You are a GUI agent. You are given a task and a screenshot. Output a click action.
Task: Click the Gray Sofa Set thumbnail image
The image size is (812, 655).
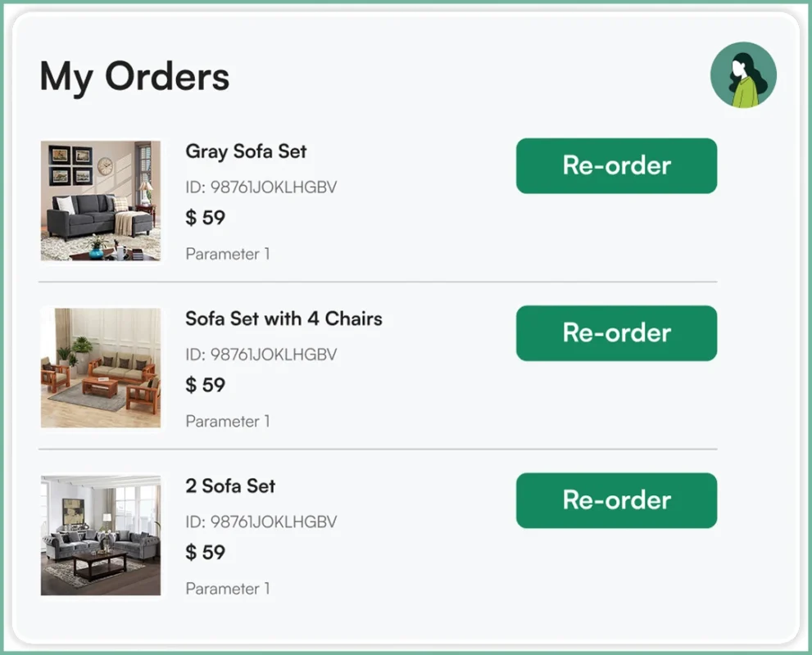101,201
